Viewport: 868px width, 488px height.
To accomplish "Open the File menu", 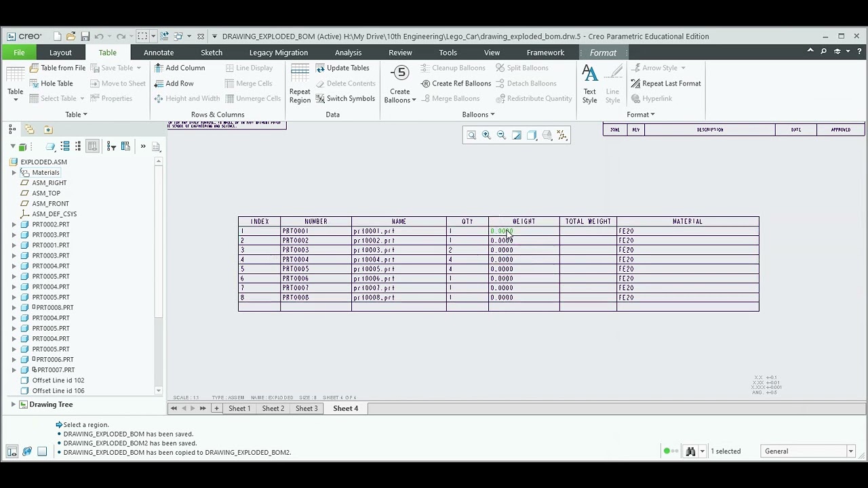I will click(19, 52).
